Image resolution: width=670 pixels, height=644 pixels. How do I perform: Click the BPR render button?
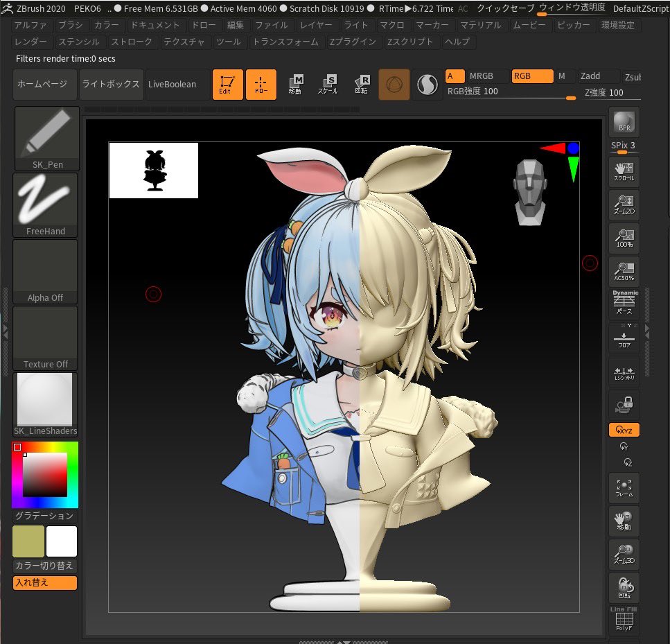[x=624, y=122]
